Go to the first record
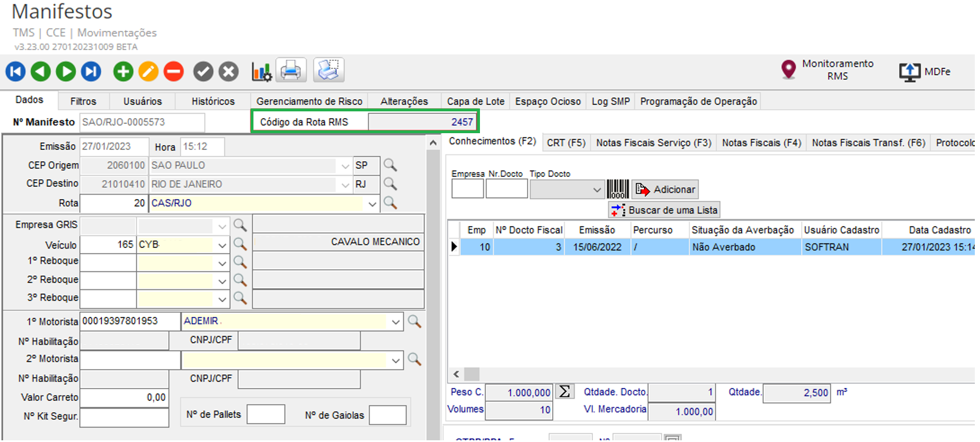Viewport: 980px width, 442px height. pos(15,71)
